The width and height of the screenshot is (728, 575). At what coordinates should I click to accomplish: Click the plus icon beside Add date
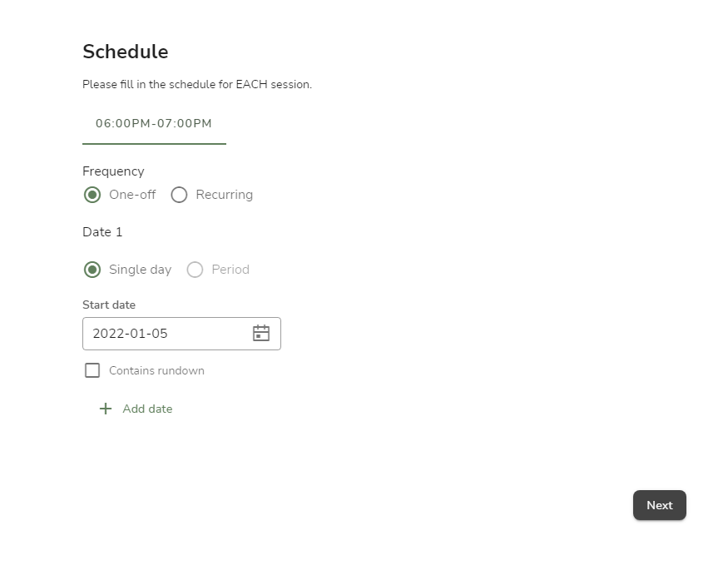[x=106, y=409]
